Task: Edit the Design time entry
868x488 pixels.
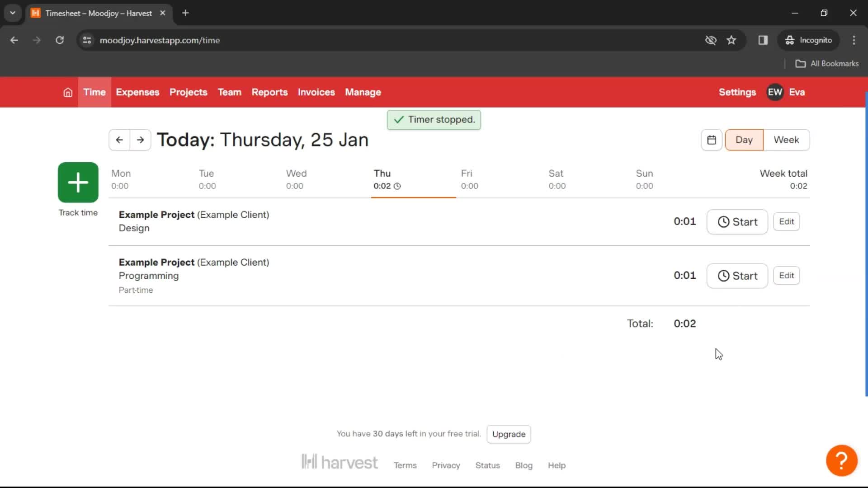Action: pos(786,222)
